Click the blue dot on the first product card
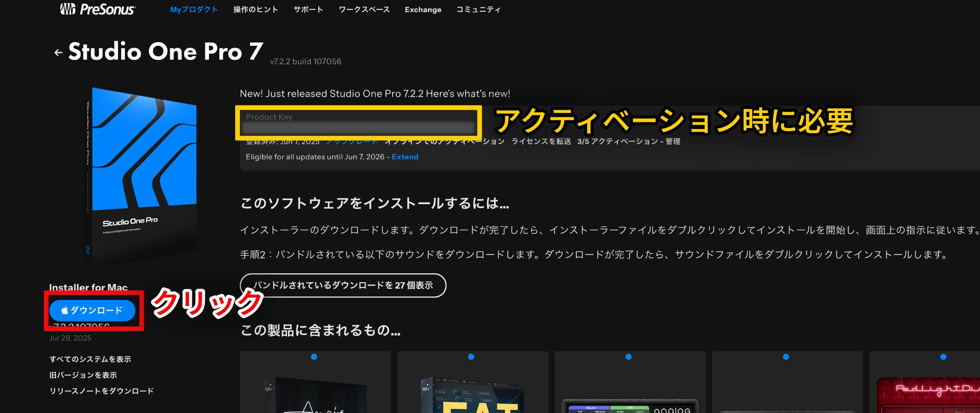 click(314, 357)
